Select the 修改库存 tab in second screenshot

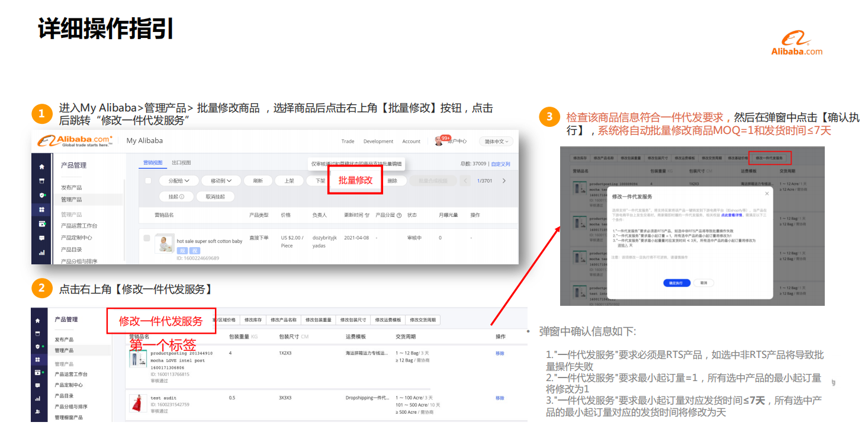[x=253, y=320]
